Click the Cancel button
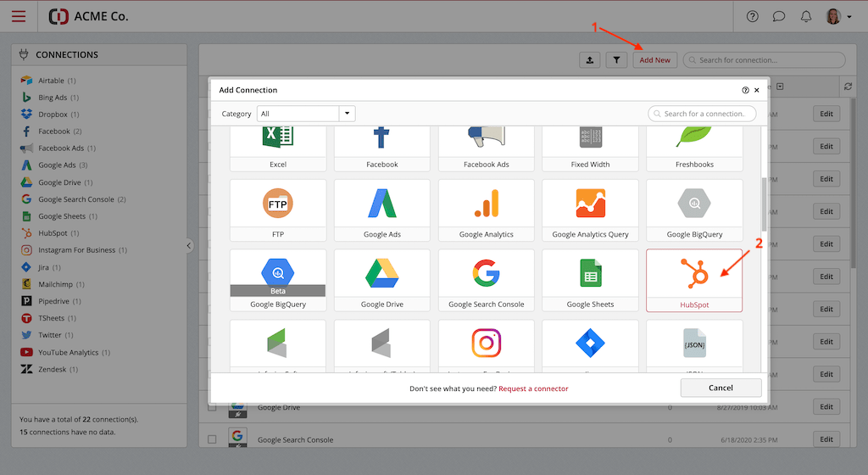This screenshot has height=475, width=868. [x=721, y=388]
